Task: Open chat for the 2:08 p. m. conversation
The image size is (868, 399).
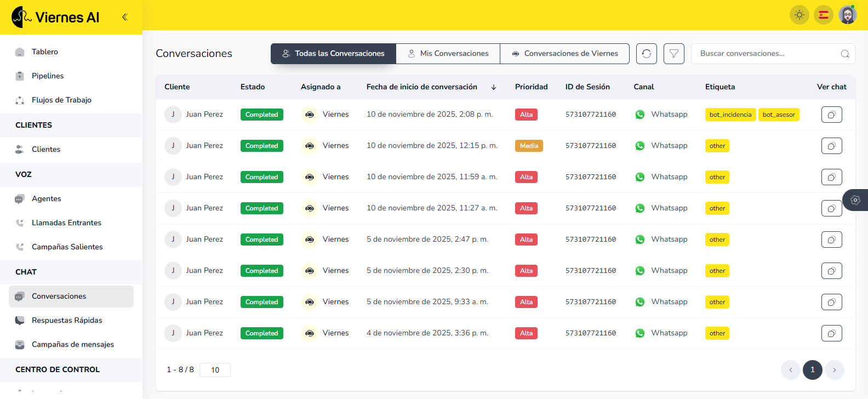Action: [831, 115]
